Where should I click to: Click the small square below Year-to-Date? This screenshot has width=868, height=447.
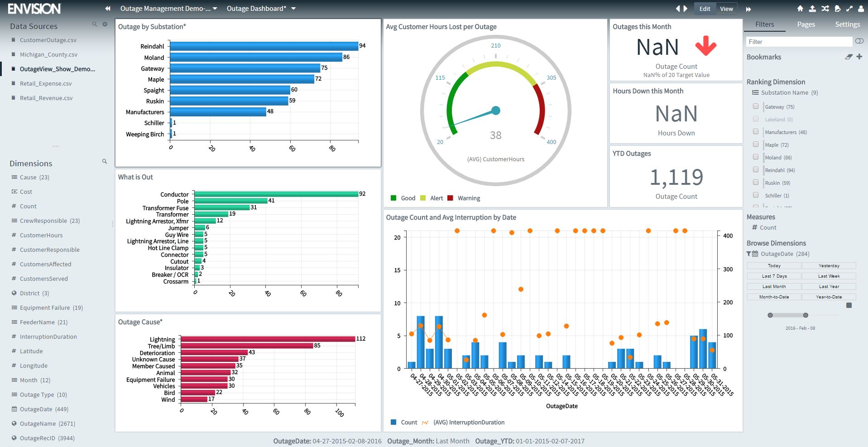click(x=849, y=305)
